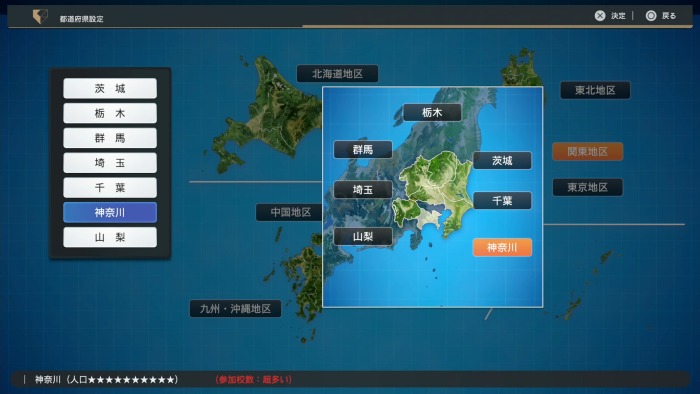700x394 pixels.
Task: Select highlighted 神奈川 in the prefecture list
Action: (110, 212)
